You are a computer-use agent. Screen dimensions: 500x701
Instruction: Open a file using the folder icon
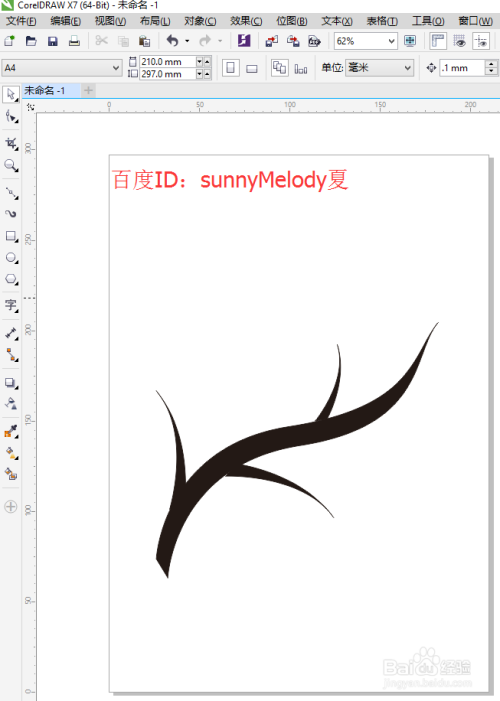tap(31, 41)
